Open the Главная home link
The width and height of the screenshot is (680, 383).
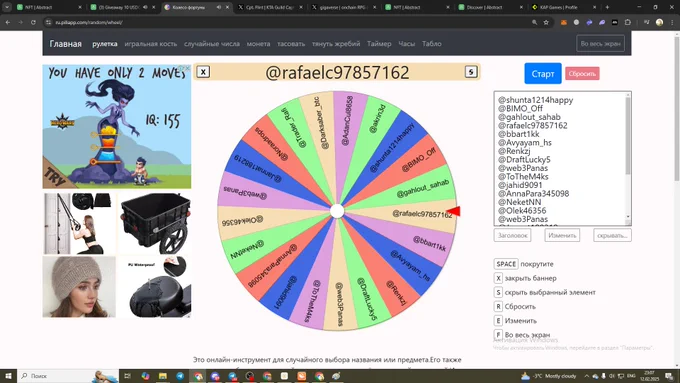(65, 44)
